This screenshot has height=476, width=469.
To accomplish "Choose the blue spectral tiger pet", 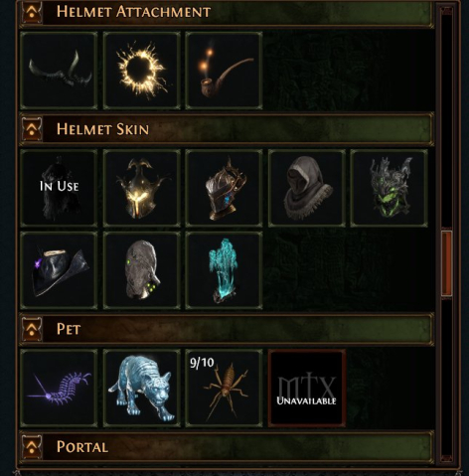I will tap(142, 388).
